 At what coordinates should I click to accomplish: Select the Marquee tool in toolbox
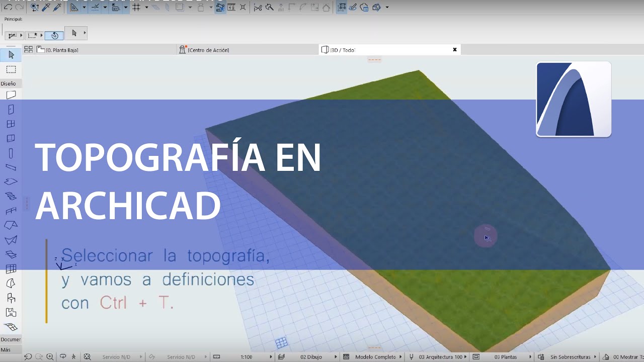11,69
